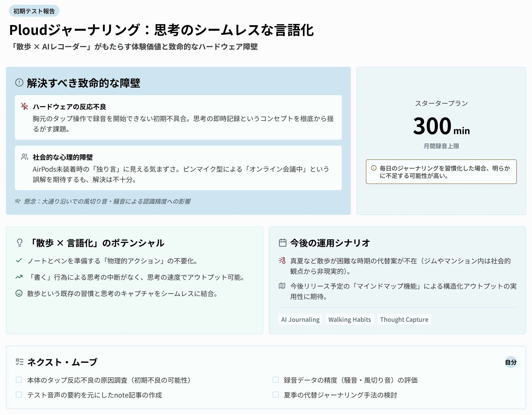Click the ネクスト・ムーブ heading text
532x415 pixels.
click(62, 362)
